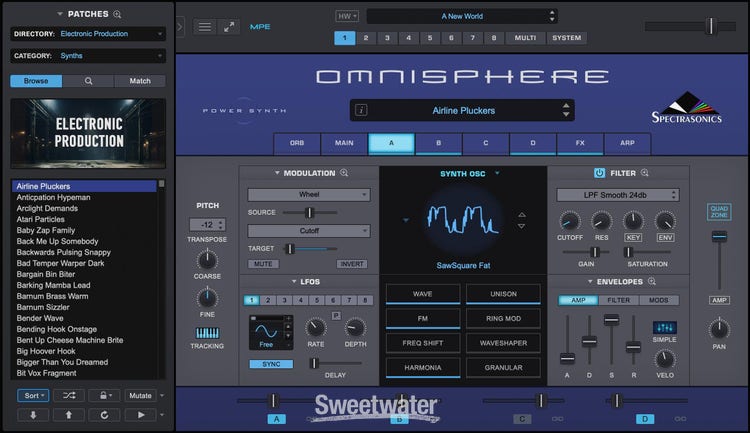Click the patch info 'i' icon

click(361, 110)
